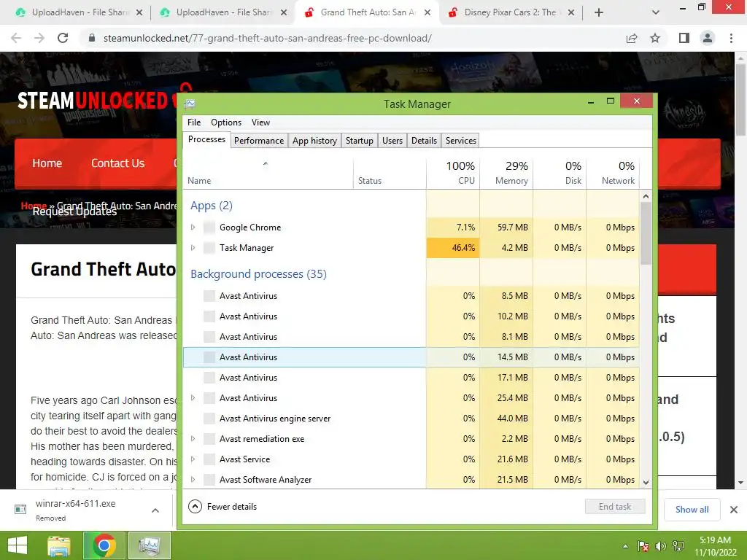Open the View menu in Task Manager
This screenshot has width=747, height=560.
pos(260,122)
